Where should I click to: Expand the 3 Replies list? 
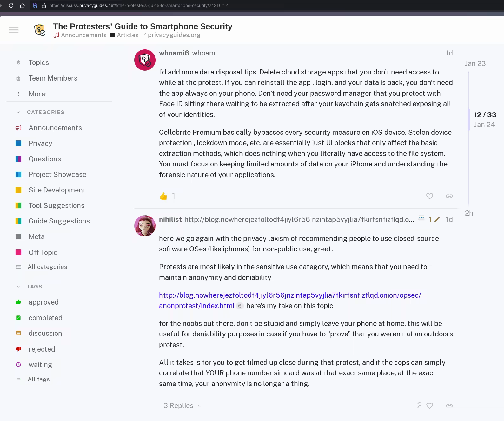[182, 405]
